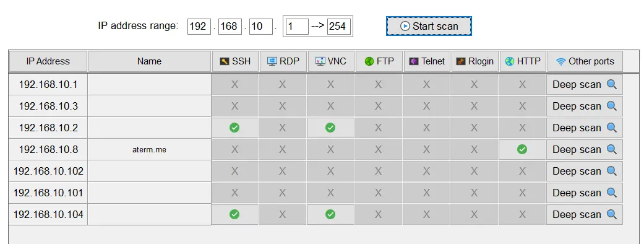
Task: Click SSH green check for 192.168.10.2
Action: (234, 128)
